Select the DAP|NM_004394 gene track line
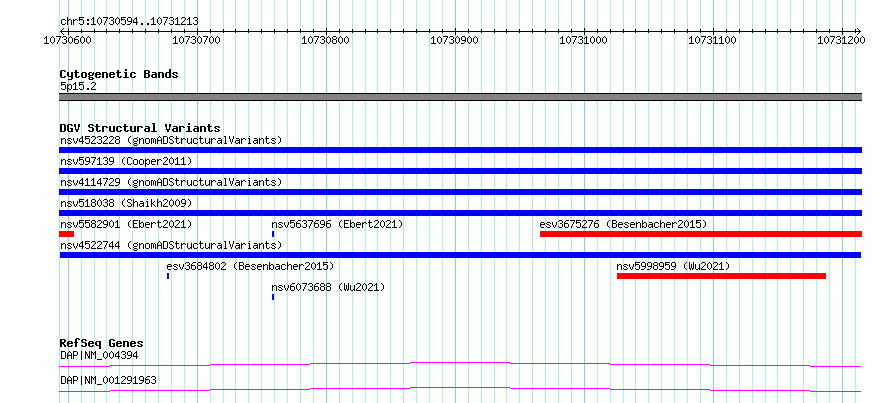Image resolution: width=890 pixels, height=403 pixels. (460, 364)
